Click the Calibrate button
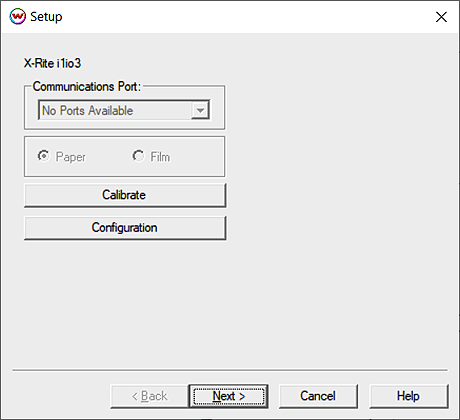The image size is (460, 420). point(125,195)
